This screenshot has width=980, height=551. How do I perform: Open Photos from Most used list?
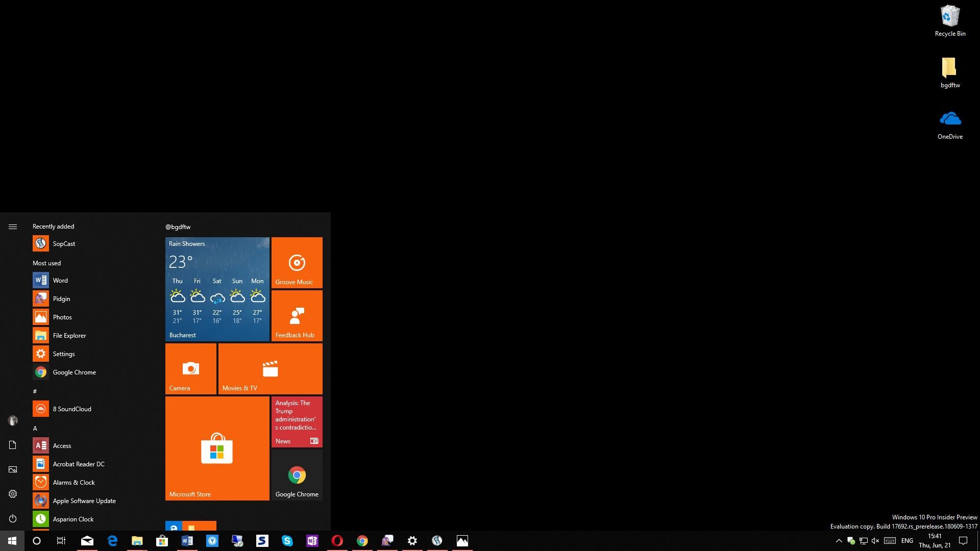coord(63,317)
